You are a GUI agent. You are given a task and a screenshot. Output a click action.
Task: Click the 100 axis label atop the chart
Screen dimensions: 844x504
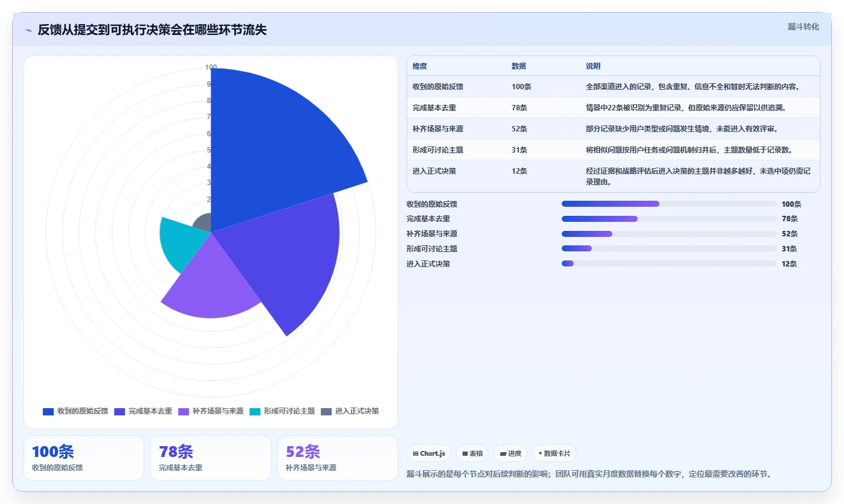(x=211, y=68)
